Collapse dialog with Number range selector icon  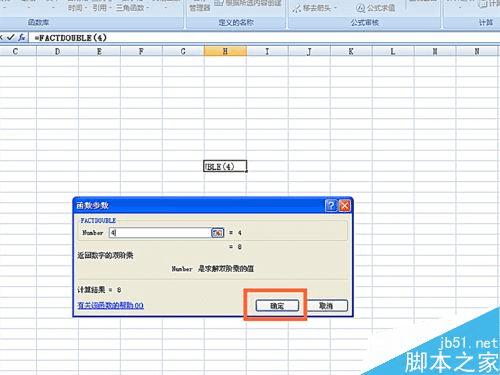tap(218, 233)
